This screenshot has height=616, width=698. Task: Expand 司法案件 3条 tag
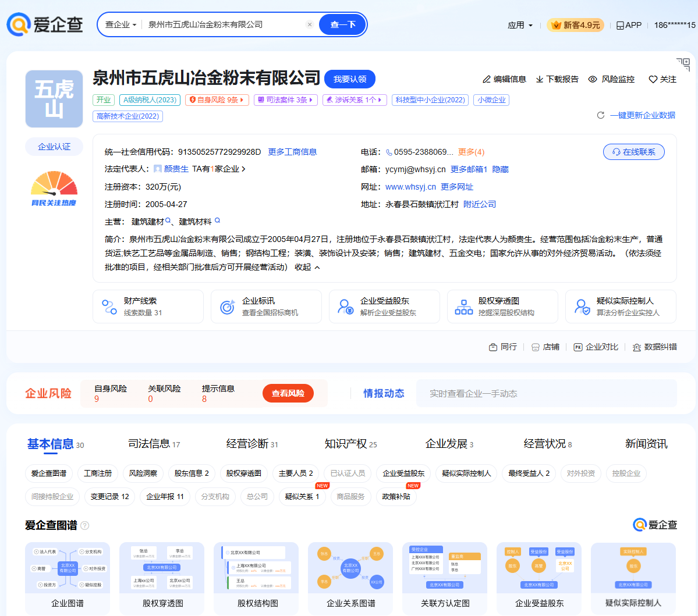tap(285, 100)
